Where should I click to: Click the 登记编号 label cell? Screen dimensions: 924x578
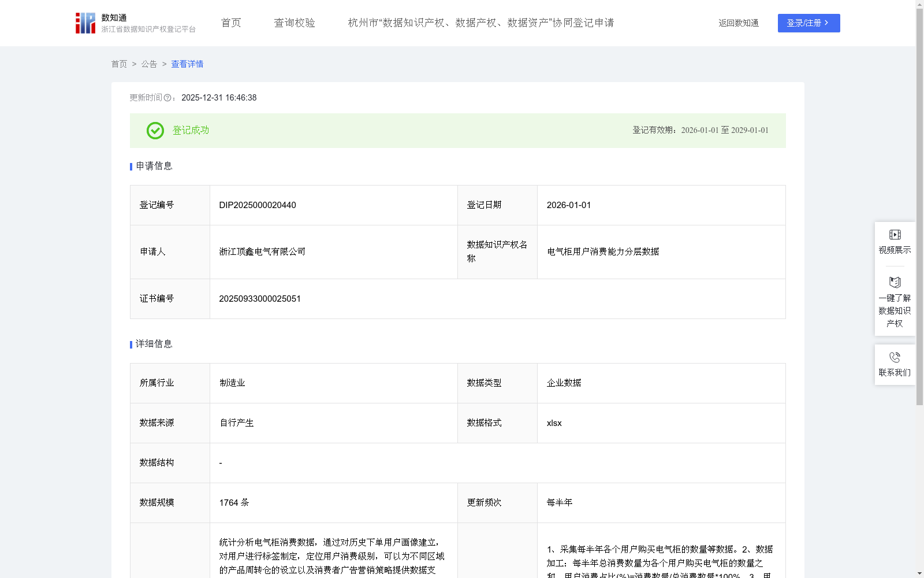point(170,205)
